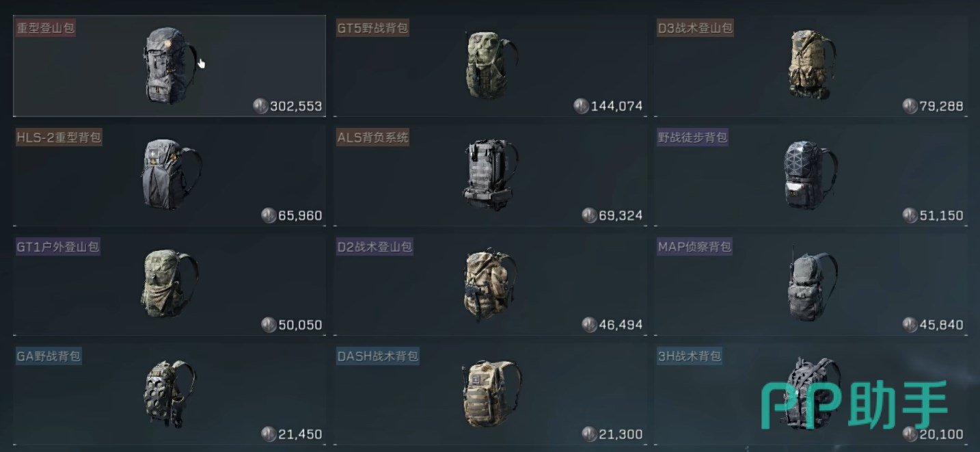Choose the HLS-2重型背包 backpack icon
Viewport: 980px width, 452px height.
[170, 175]
